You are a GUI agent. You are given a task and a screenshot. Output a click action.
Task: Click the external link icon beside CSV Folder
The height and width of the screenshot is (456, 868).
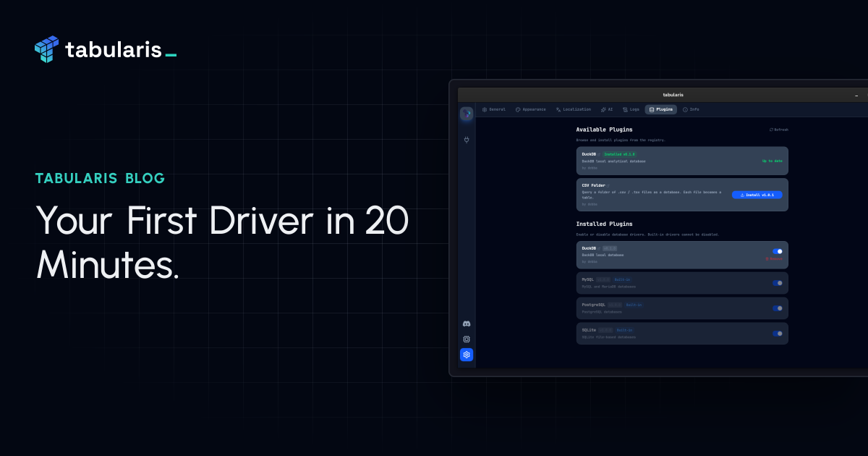609,185
